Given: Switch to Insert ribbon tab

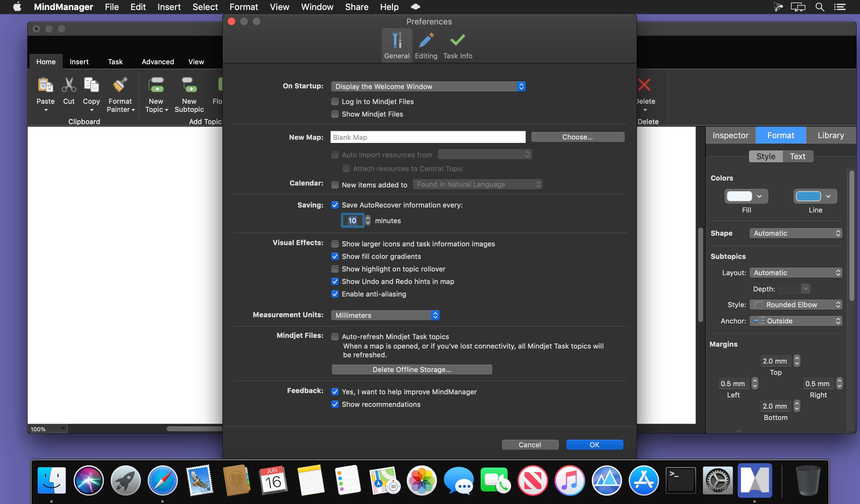Looking at the screenshot, I should [x=79, y=62].
